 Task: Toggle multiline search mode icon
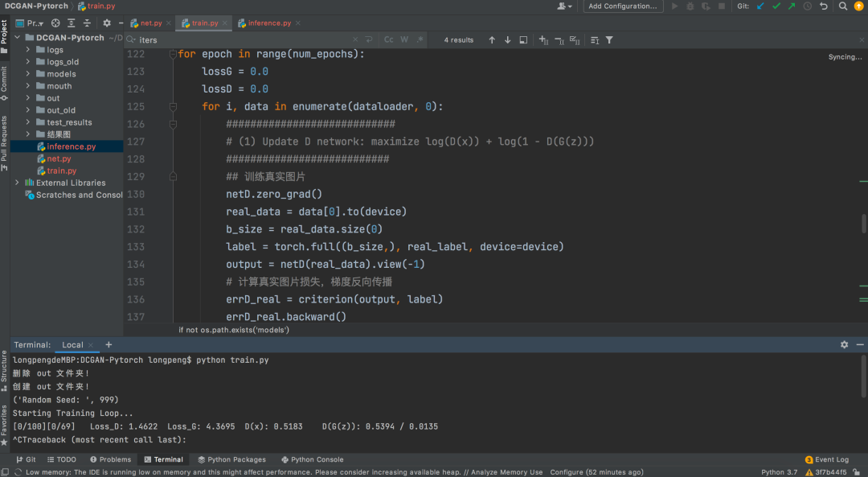pyautogui.click(x=595, y=40)
